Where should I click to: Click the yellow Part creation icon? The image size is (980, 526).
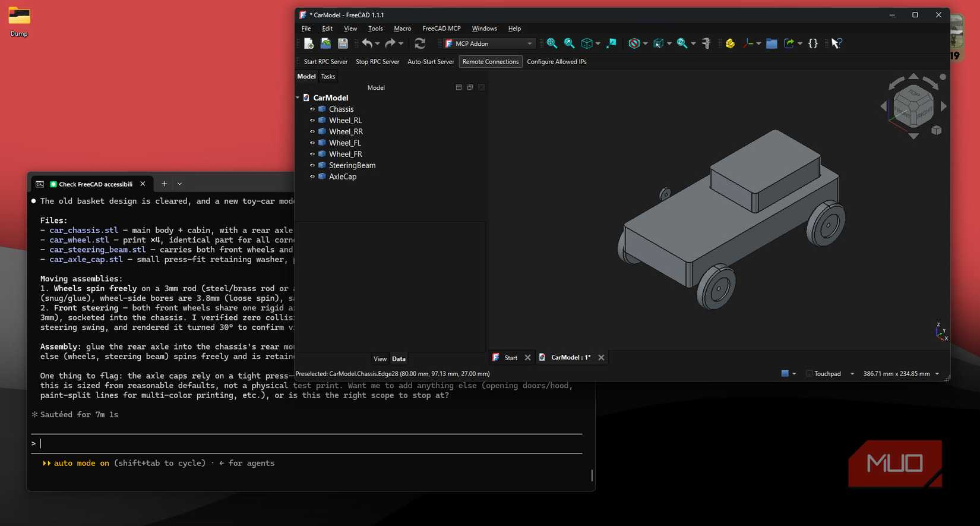click(x=730, y=43)
